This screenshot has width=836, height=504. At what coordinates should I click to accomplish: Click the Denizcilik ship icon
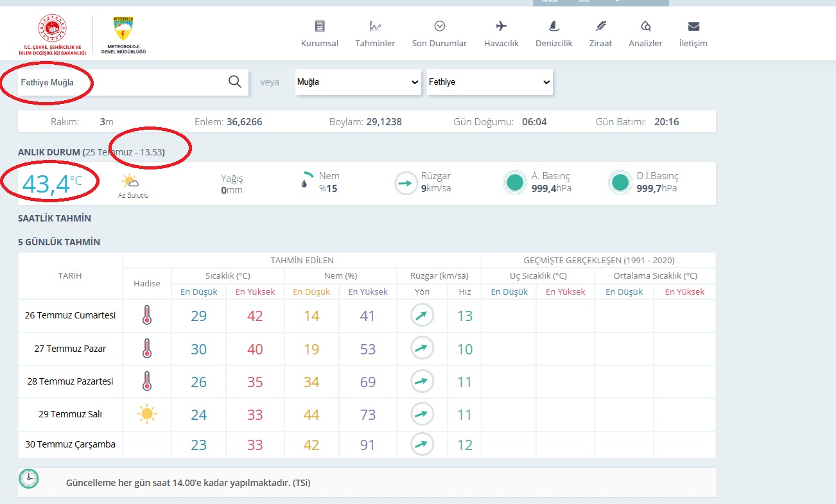553,26
